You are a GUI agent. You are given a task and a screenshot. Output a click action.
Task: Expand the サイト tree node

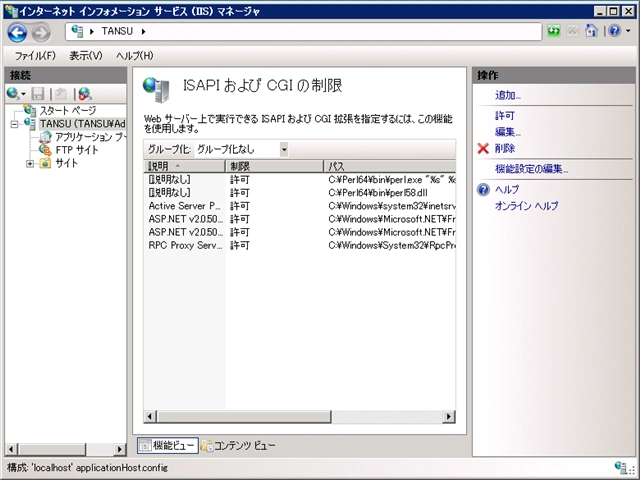(x=29, y=164)
